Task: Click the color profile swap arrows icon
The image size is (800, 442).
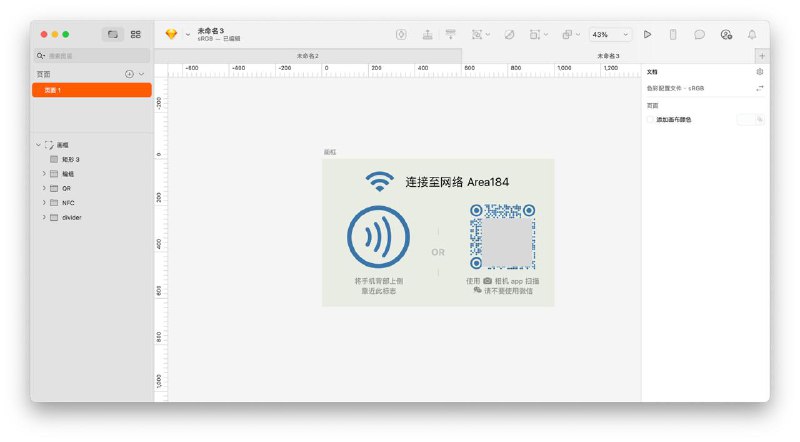Action: 760,88
